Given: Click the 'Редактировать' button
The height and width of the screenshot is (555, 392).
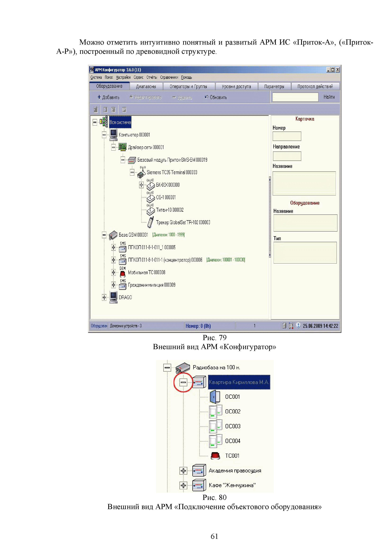Looking at the screenshot, I should tap(145, 97).
